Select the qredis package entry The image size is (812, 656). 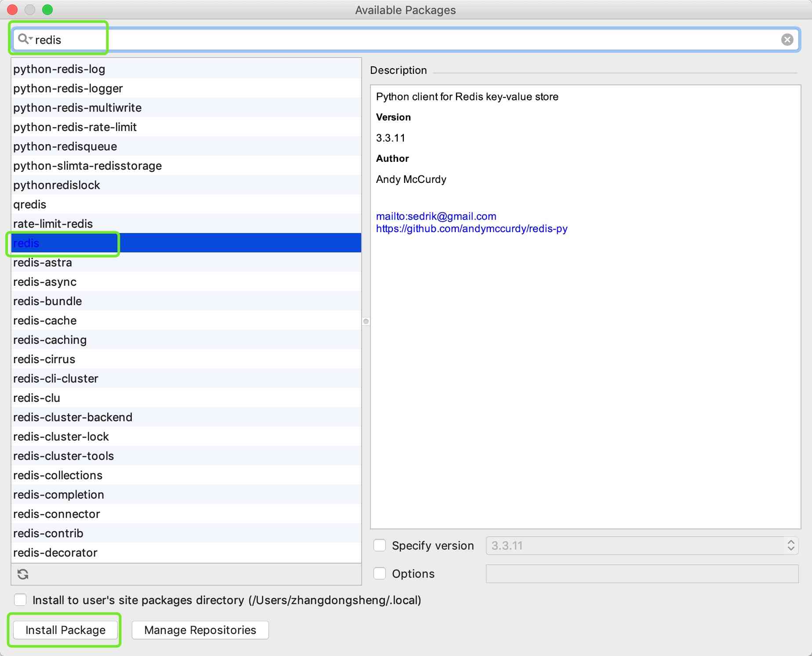[x=30, y=204]
